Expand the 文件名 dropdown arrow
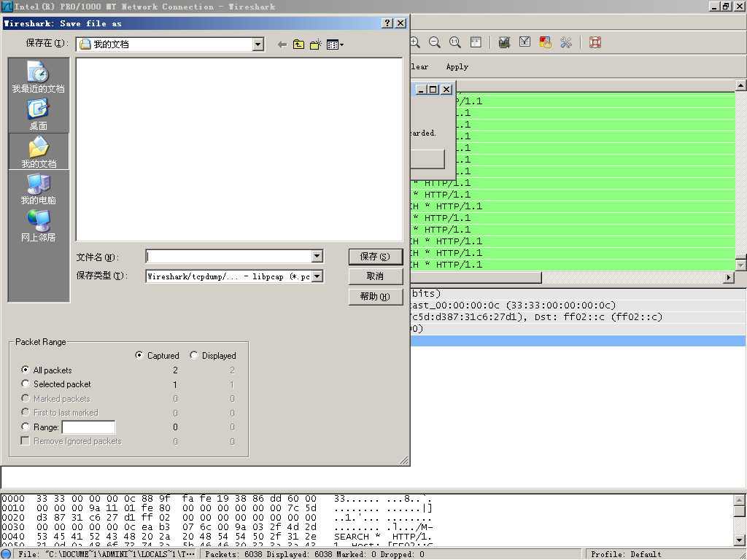Viewport: 747px width, 560px height. pyautogui.click(x=317, y=257)
